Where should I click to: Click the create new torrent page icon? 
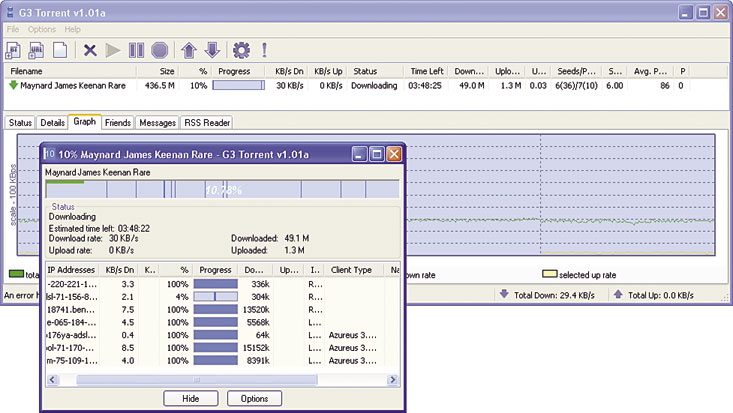[60, 50]
